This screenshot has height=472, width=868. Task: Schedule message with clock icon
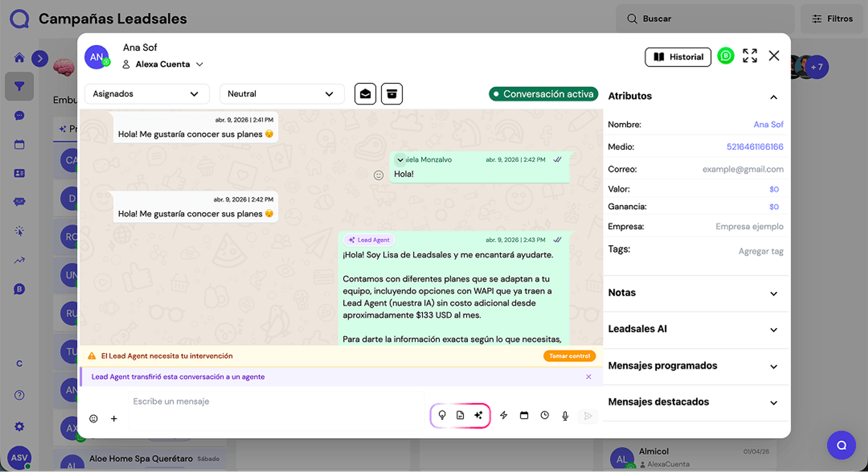click(545, 415)
